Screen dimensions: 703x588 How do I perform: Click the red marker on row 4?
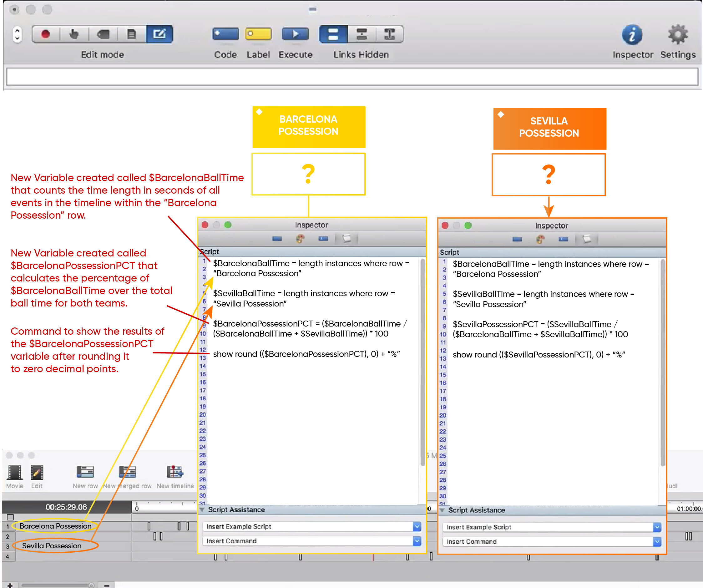click(373, 557)
